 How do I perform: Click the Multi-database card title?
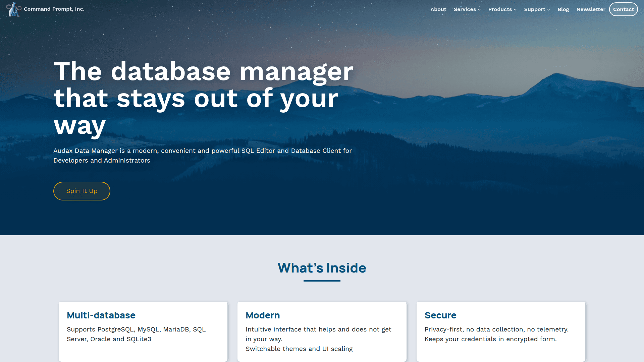(101, 315)
